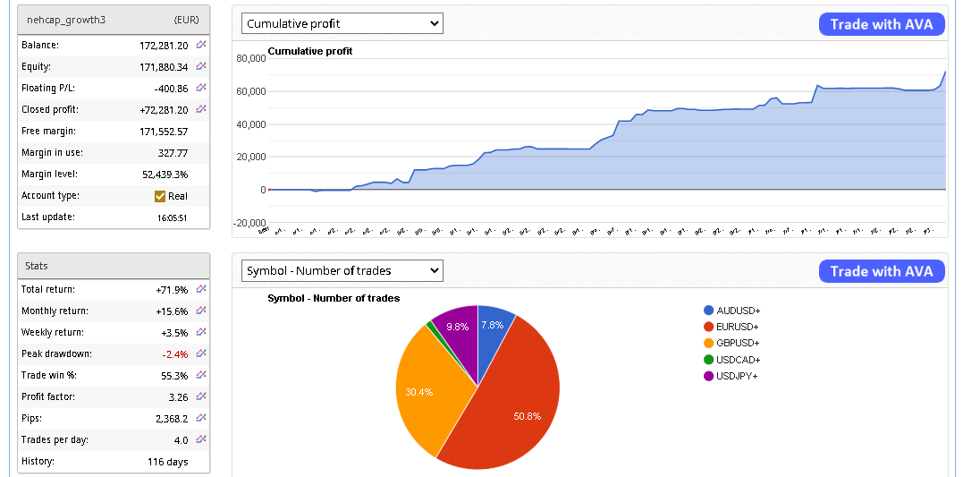Click the purple USDJPY+ legend swatch

coord(709,376)
